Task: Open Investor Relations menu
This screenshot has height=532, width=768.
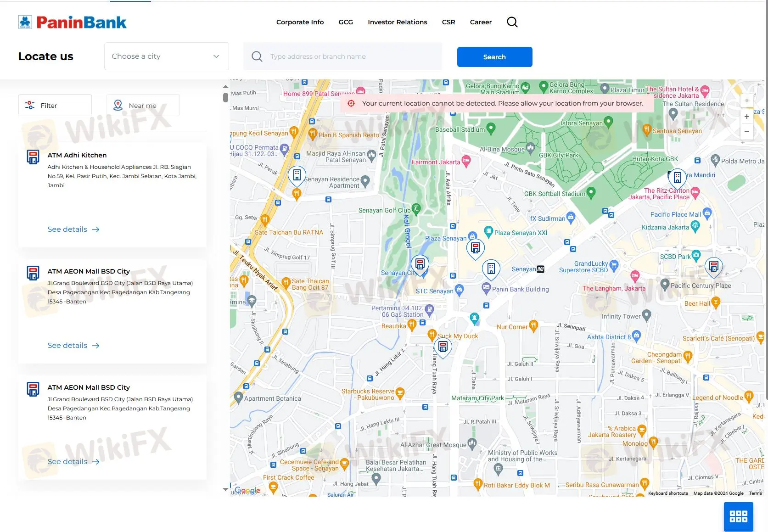Action: (397, 22)
